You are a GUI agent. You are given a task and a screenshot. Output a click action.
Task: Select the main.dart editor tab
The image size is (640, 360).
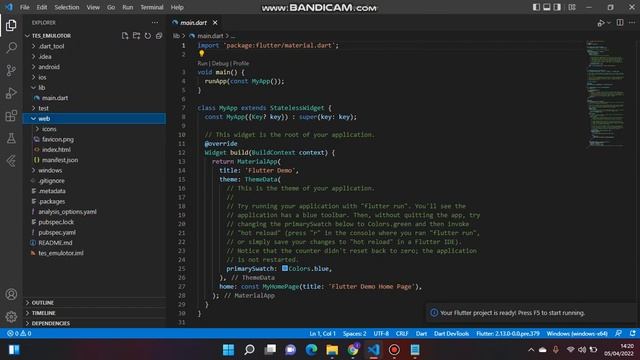tap(193, 23)
